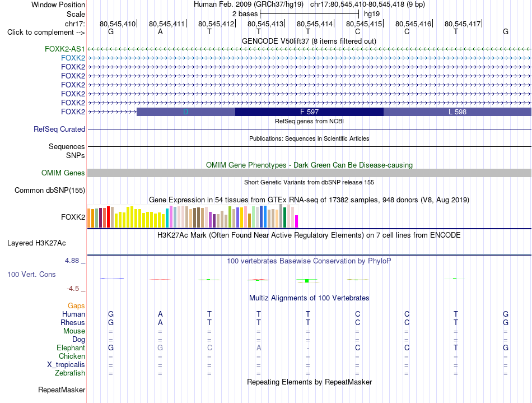Click the GTEx Gene Expression track title
Screen dimensions: 532x403
pos(309,200)
